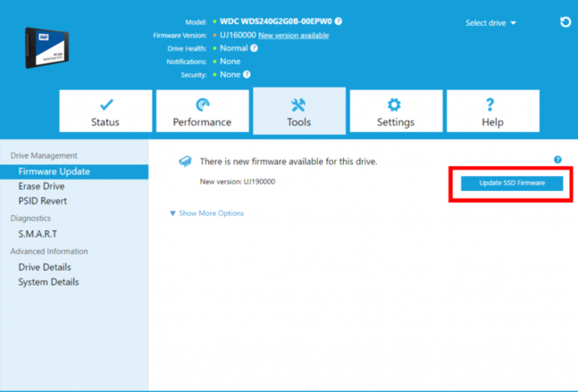Click the refresh icon at top right

point(565,22)
